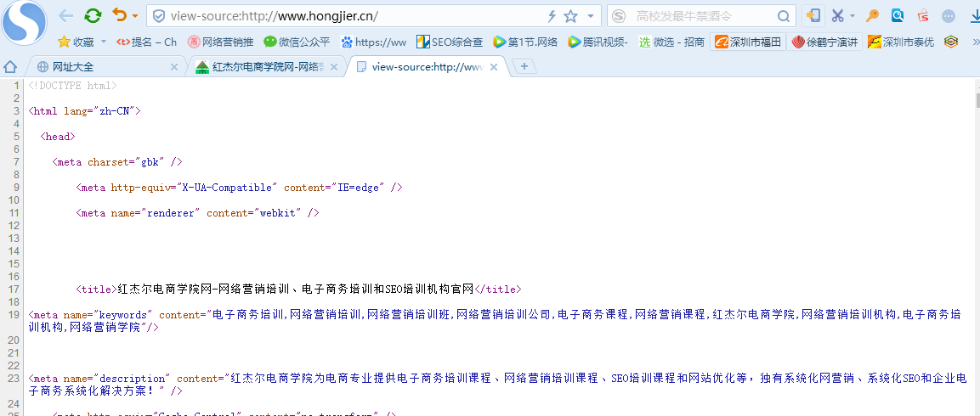The height and width of the screenshot is (416, 980).
Task: Close the 网址大全 tab
Action: (x=173, y=66)
